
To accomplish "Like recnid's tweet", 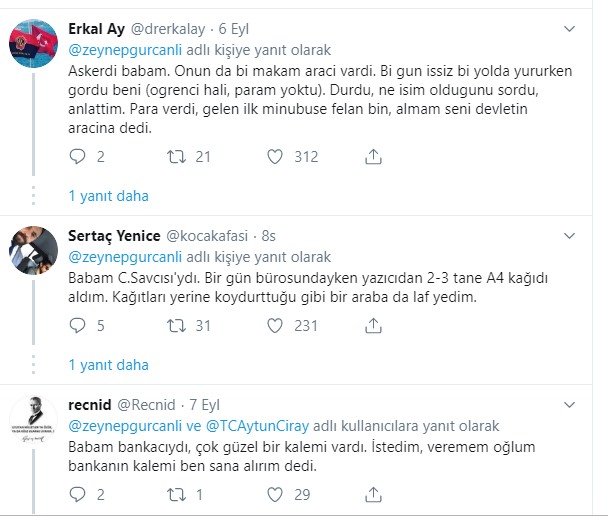I will click(275, 494).
